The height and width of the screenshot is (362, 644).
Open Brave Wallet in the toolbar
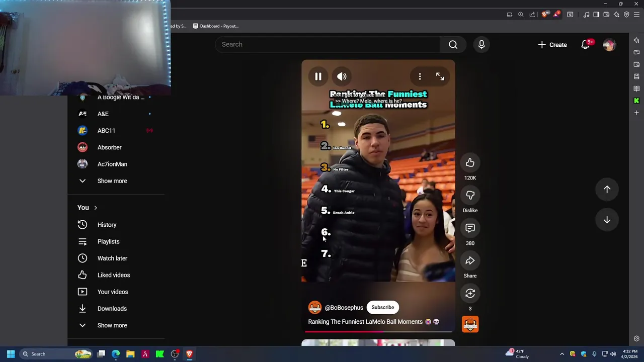606,15
